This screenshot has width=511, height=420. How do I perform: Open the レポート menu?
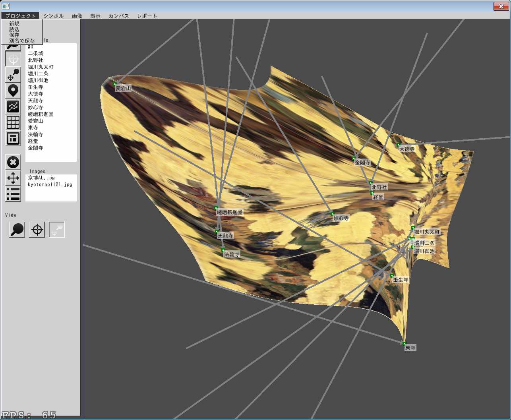(147, 16)
